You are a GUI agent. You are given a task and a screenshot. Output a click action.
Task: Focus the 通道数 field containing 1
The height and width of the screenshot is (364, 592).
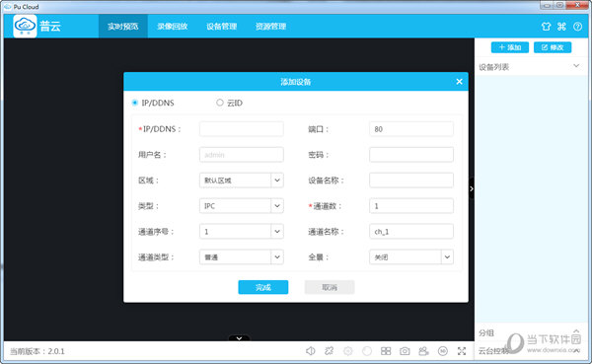411,206
